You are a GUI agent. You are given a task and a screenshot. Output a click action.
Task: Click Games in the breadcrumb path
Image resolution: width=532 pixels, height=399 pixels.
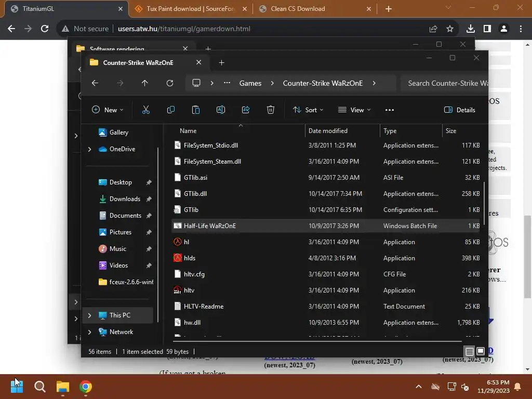(250, 83)
